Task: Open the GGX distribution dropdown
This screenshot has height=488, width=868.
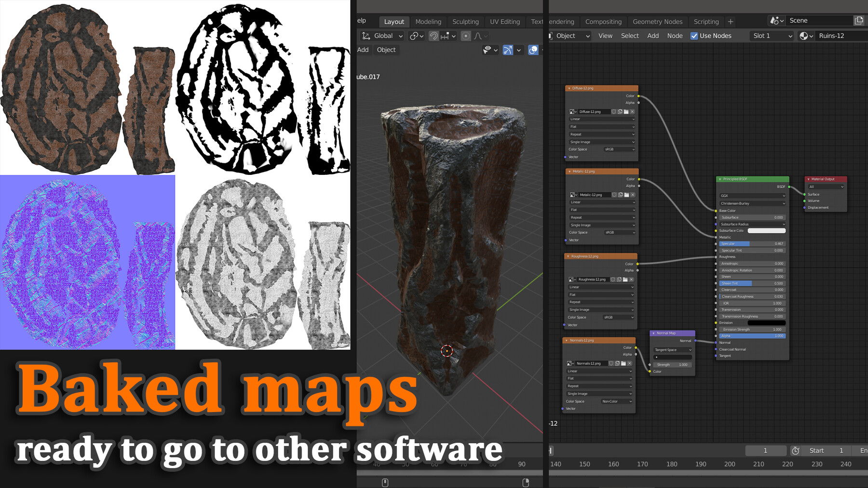Action: pos(752,196)
